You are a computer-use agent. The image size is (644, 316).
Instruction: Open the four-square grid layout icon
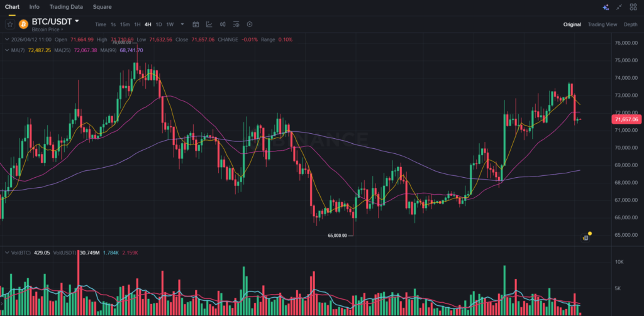[x=633, y=7]
